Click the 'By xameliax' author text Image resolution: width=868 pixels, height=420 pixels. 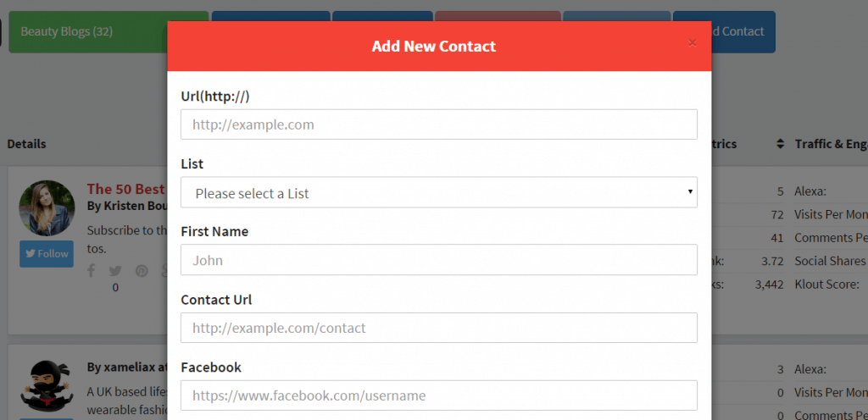127,367
